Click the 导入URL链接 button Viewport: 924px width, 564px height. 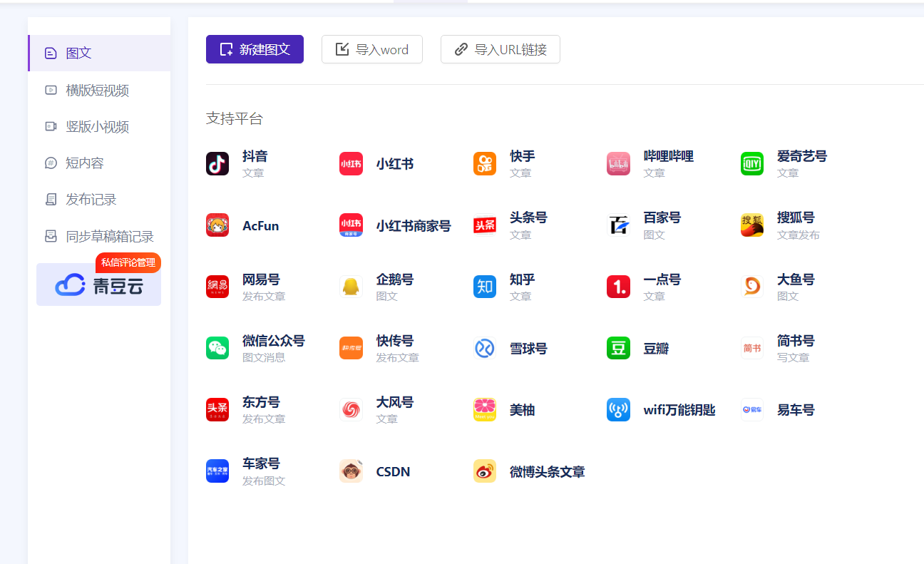[x=500, y=49]
